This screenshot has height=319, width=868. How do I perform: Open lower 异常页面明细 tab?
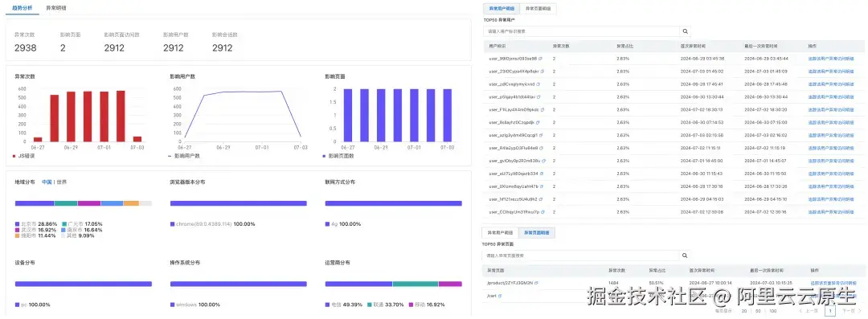click(x=537, y=232)
